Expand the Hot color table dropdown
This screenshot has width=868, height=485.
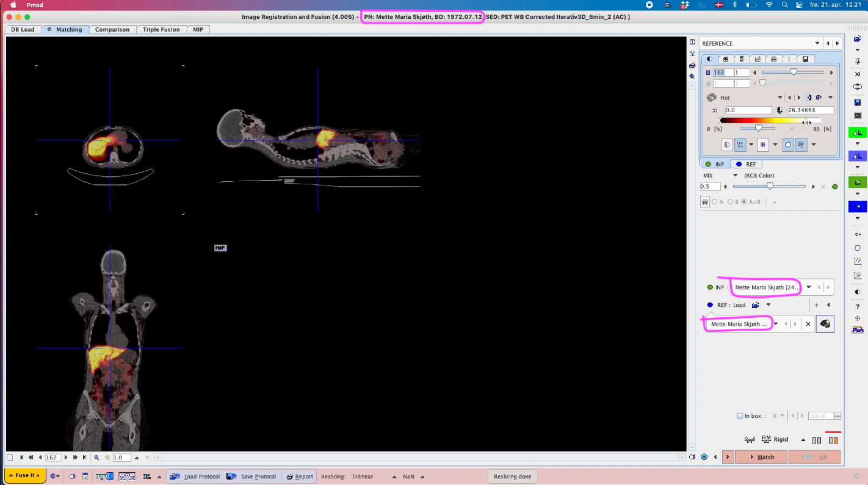(779, 98)
